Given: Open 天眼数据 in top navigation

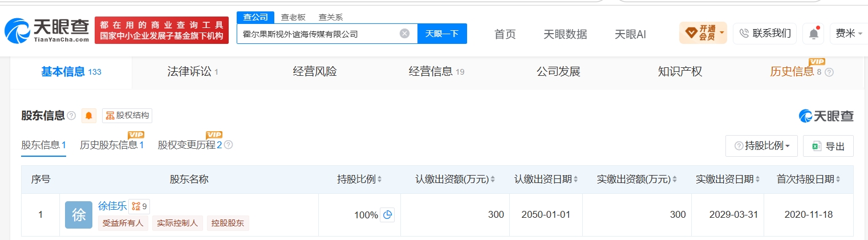Looking at the screenshot, I should click(565, 34).
